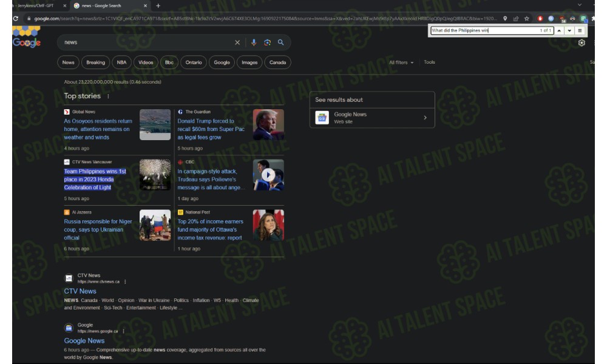This screenshot has width=607, height=364.
Task: Submit the search with the magnifier icon
Action: pos(280,42)
